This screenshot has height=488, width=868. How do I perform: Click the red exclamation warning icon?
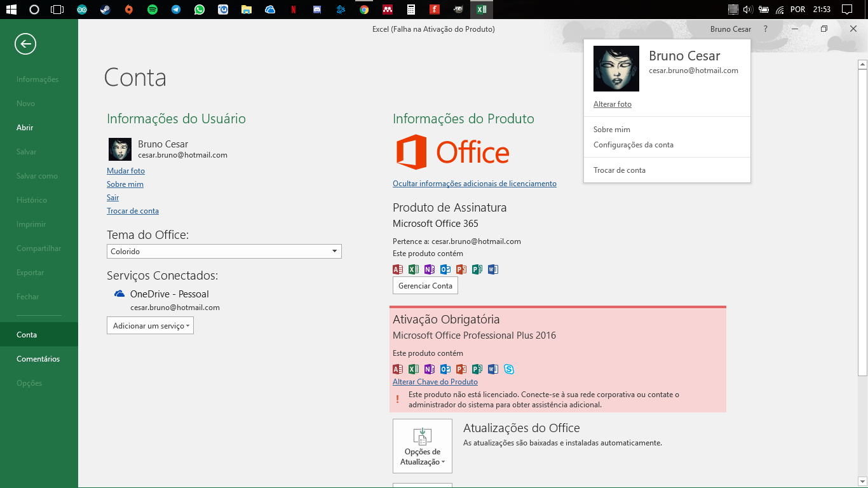point(398,399)
